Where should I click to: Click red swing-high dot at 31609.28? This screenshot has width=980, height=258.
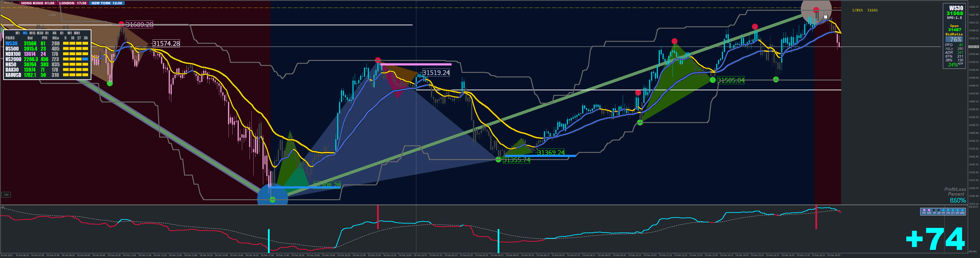(121, 24)
